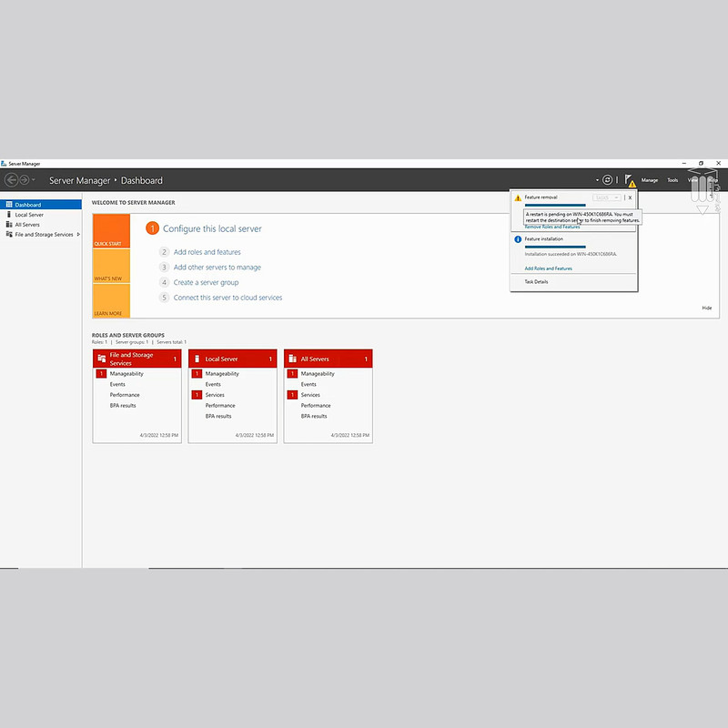The width and height of the screenshot is (728, 728).
Task: Click Events under All Servers tile
Action: [x=308, y=384]
